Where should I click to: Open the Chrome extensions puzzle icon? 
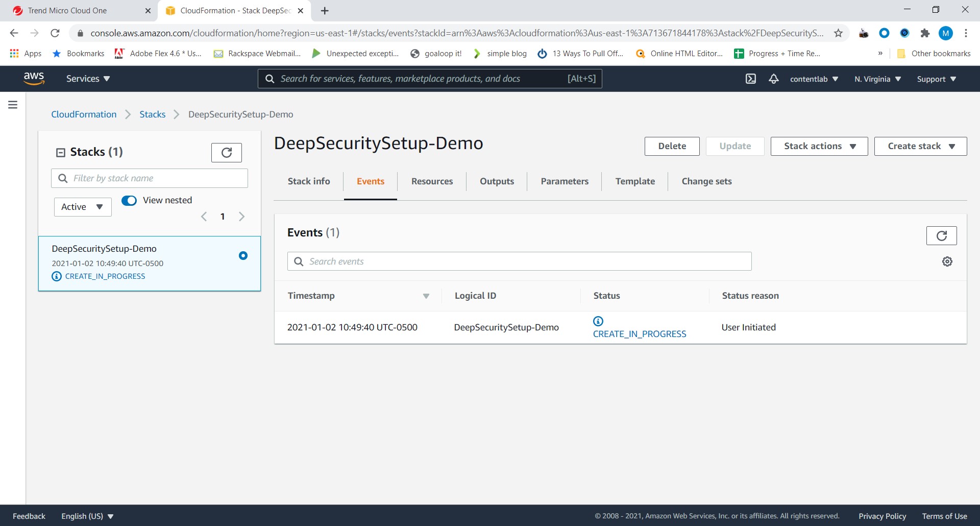pos(925,33)
